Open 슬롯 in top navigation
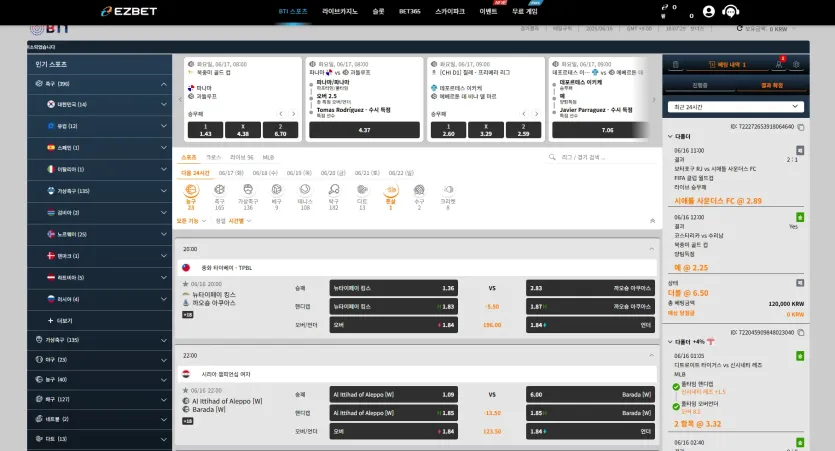835x451 pixels. [x=378, y=11]
